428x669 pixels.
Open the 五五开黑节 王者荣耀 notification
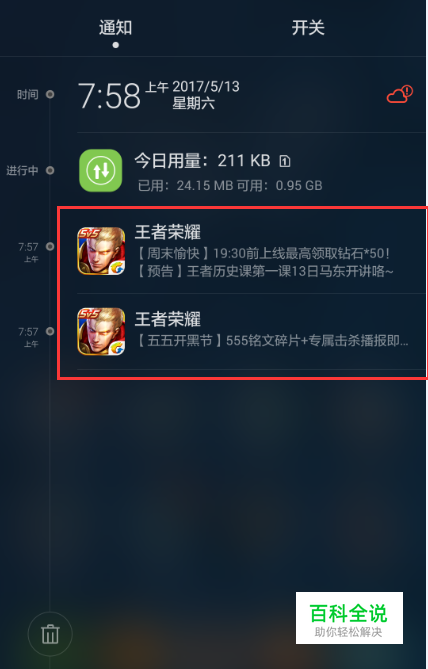[252, 332]
